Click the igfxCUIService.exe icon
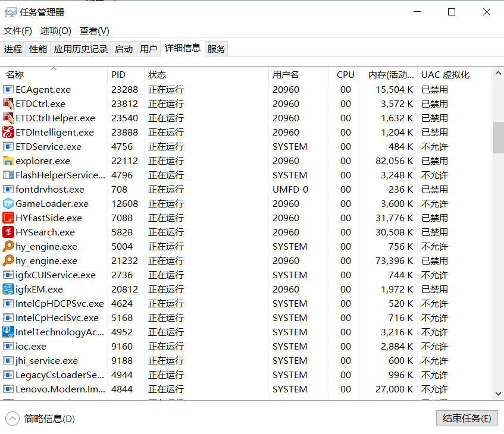 [8, 275]
